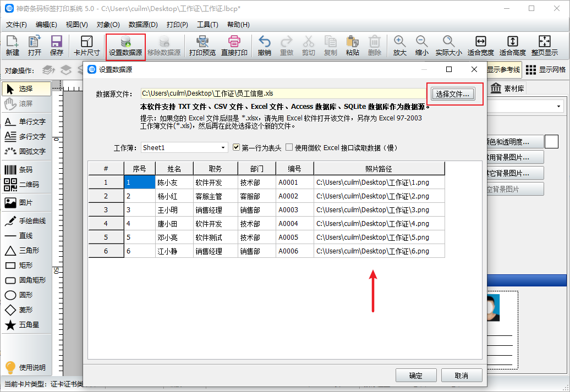Undo with the 撤销 icon
Viewport: 570px width, 392px height.
[x=264, y=46]
